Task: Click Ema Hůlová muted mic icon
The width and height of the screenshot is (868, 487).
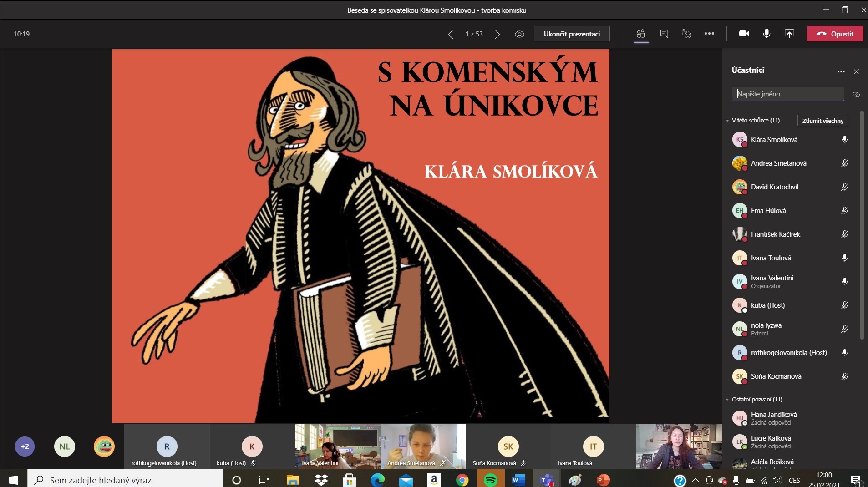Action: (x=844, y=210)
